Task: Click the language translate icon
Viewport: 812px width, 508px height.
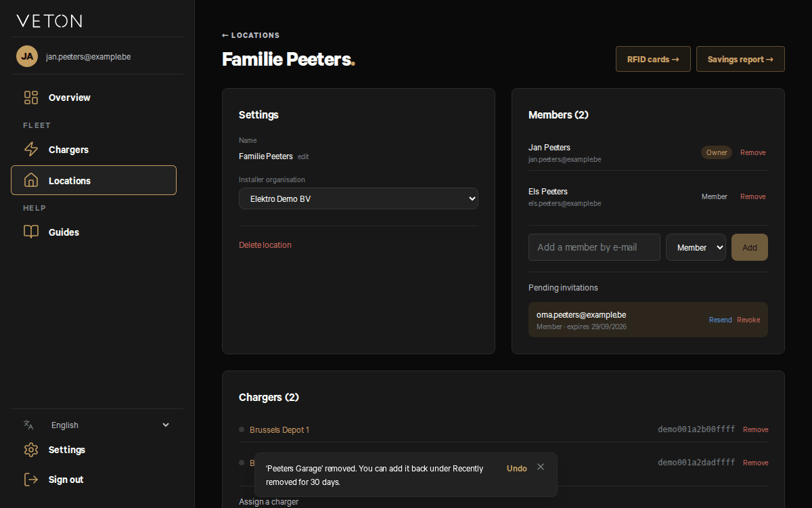Action: [28, 425]
